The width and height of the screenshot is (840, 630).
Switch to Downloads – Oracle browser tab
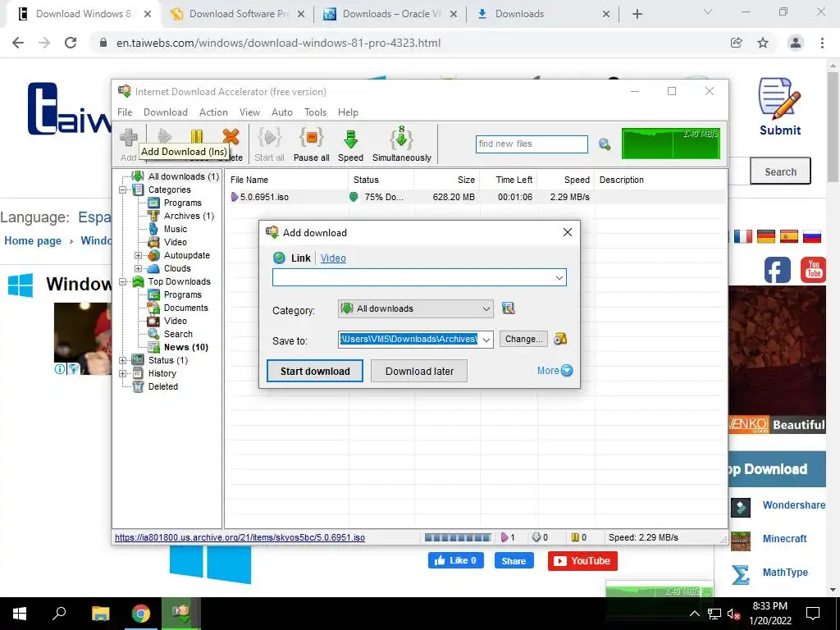pos(390,14)
